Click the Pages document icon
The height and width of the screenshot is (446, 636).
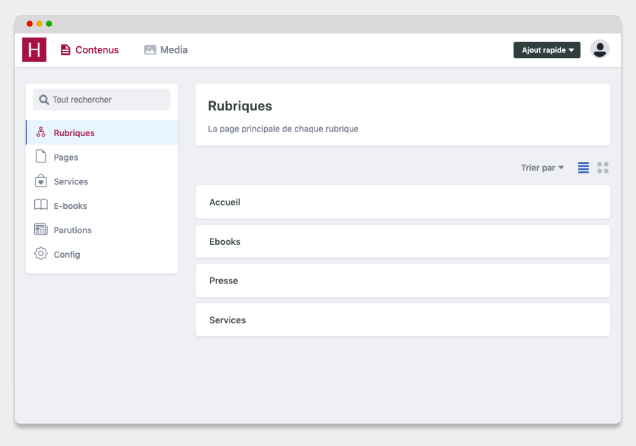point(41,157)
